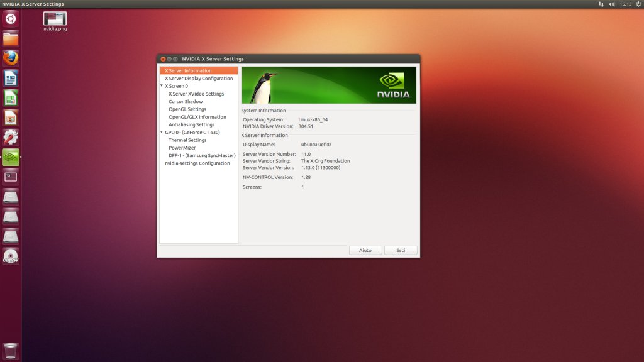Close the NVIDIA X Server Settings window
This screenshot has height=362, width=644.
click(163, 59)
